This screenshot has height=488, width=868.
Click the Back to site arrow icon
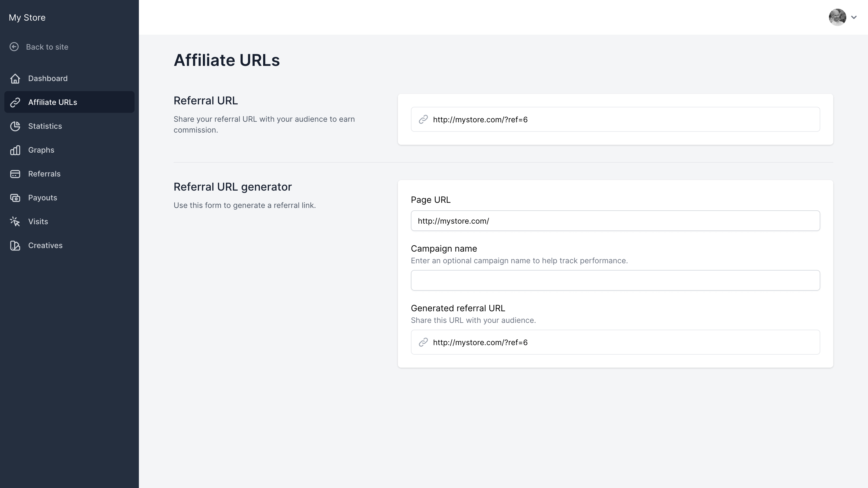[x=14, y=47]
